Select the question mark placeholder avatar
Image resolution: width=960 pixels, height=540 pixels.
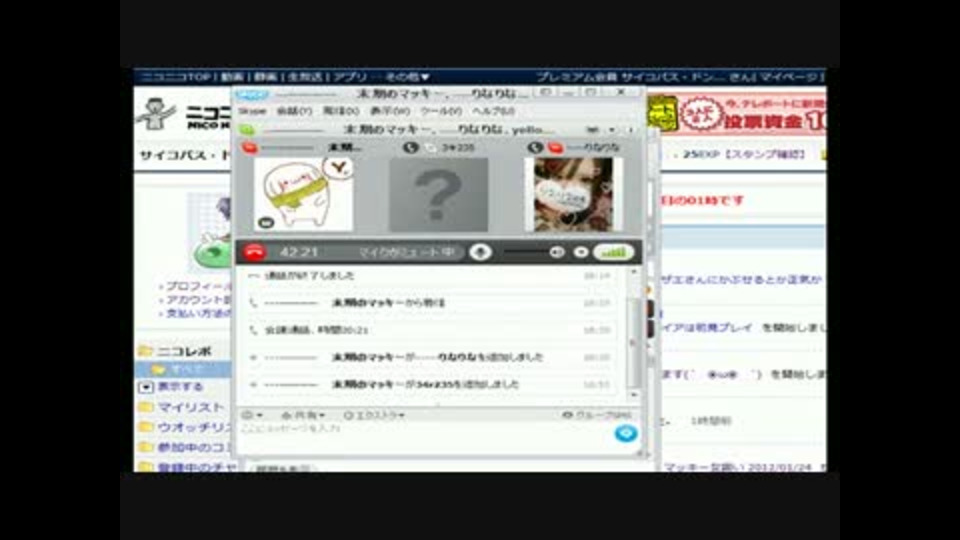coord(438,195)
